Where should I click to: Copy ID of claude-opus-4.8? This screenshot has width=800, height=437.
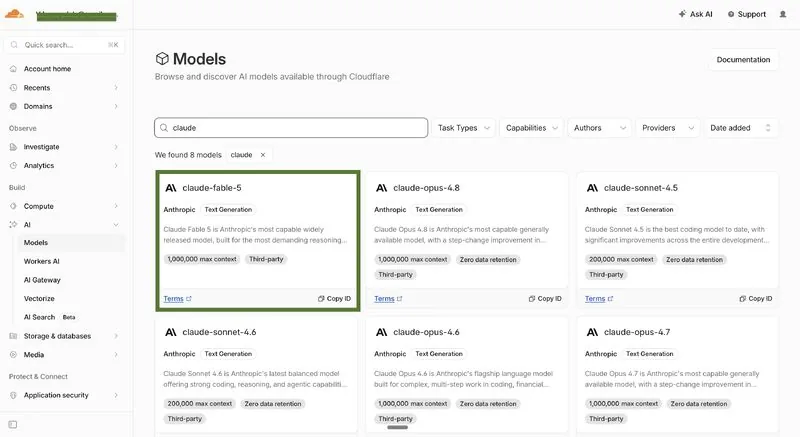545,299
